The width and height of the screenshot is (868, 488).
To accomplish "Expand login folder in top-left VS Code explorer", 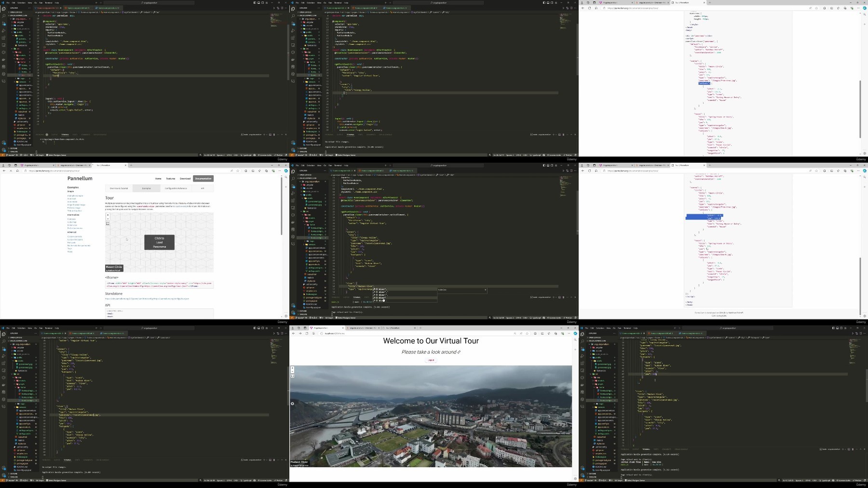I will pyautogui.click(x=21, y=79).
